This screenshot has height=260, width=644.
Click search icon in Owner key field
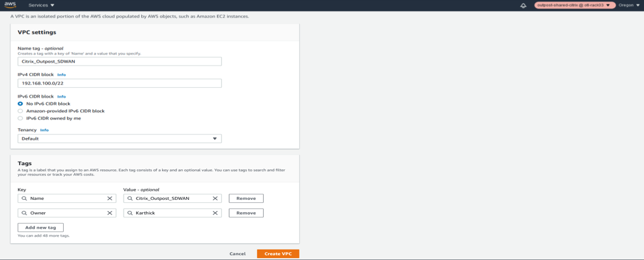tap(24, 213)
